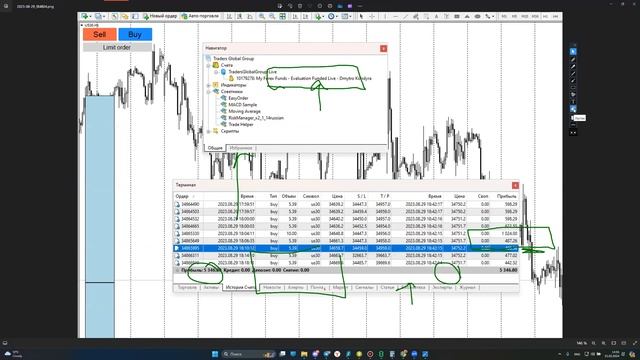Image resolution: width=640 pixels, height=360 pixels.
Task: Open the chart templates dropdown
Action: (x=346, y=16)
